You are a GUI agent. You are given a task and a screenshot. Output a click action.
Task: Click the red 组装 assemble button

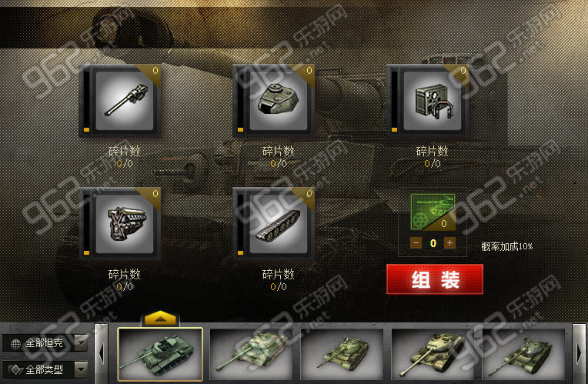point(435,279)
